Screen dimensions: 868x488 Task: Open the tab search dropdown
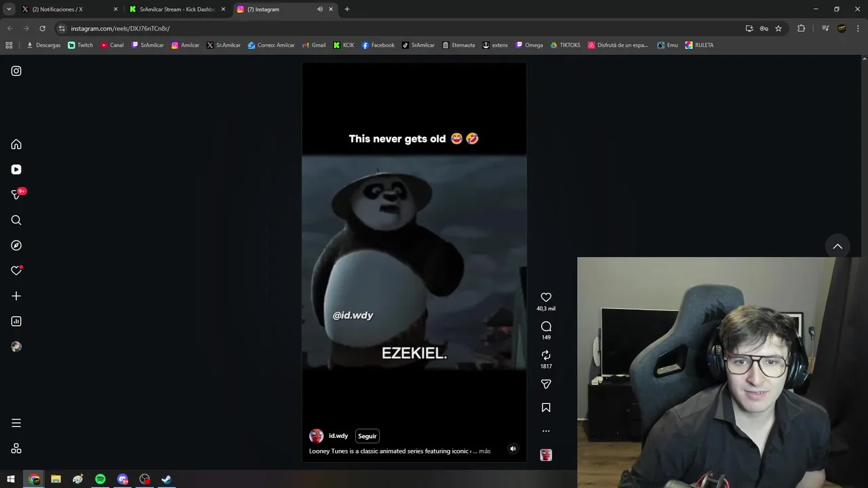pos(9,9)
